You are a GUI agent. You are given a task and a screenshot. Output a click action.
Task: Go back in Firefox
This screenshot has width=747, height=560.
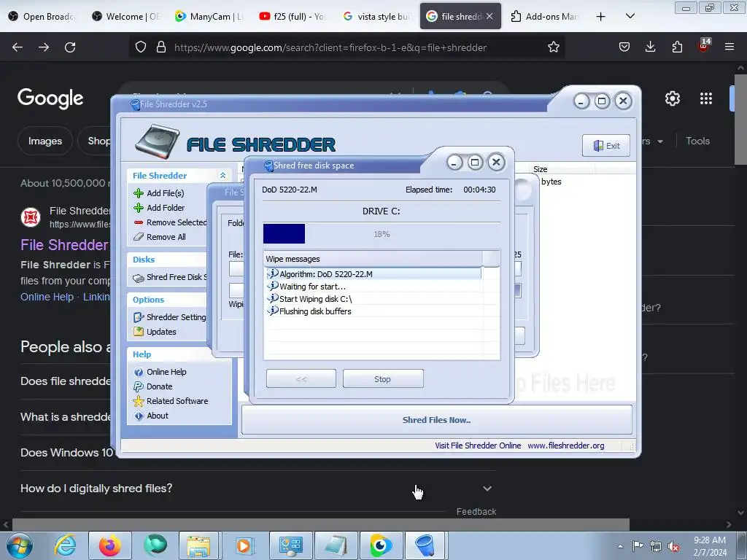(x=18, y=47)
